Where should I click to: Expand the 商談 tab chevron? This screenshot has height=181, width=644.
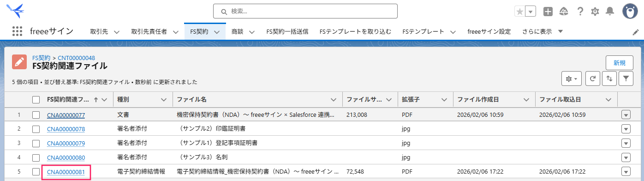pyautogui.click(x=252, y=32)
